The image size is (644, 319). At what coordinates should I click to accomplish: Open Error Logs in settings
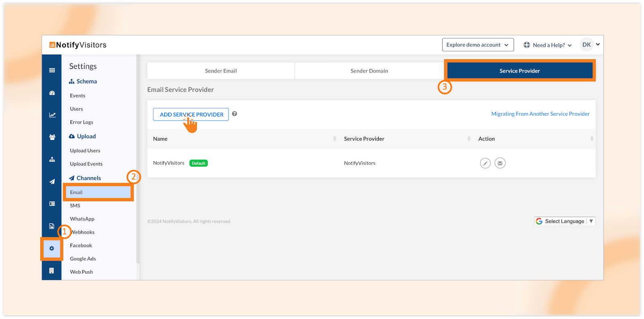(82, 122)
